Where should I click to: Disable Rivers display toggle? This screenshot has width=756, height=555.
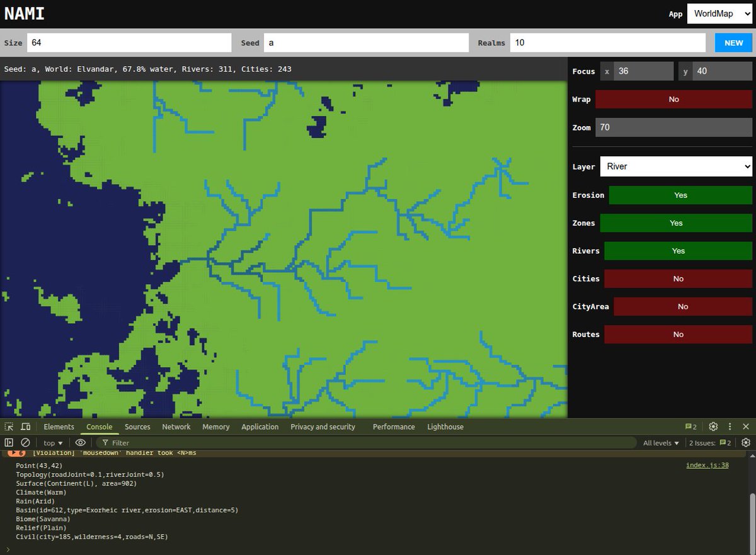[678, 251]
